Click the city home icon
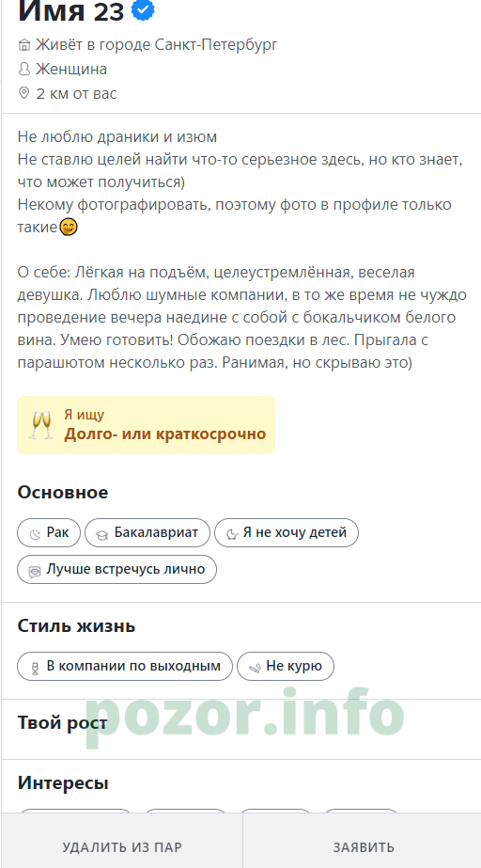 (24, 45)
